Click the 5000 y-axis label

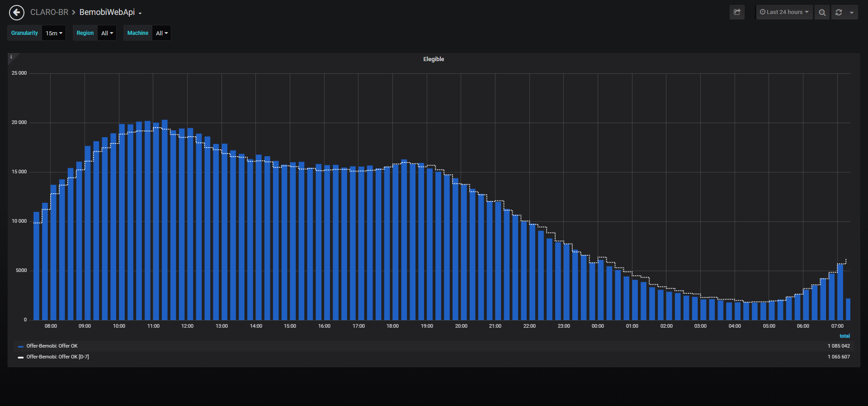pyautogui.click(x=21, y=270)
